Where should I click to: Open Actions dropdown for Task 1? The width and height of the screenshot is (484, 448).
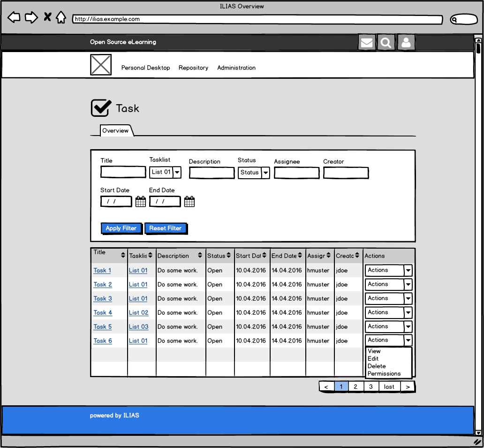[x=408, y=271]
